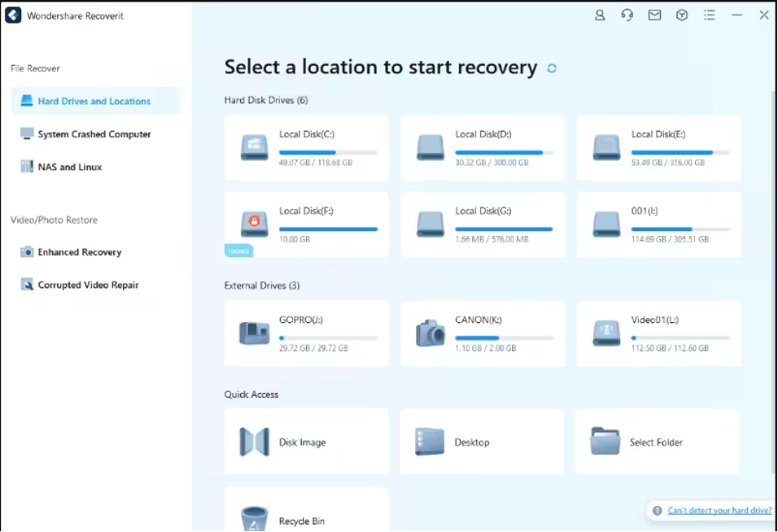This screenshot has height=532, width=778.
Task: Close the Recoverit window
Action: 764,15
